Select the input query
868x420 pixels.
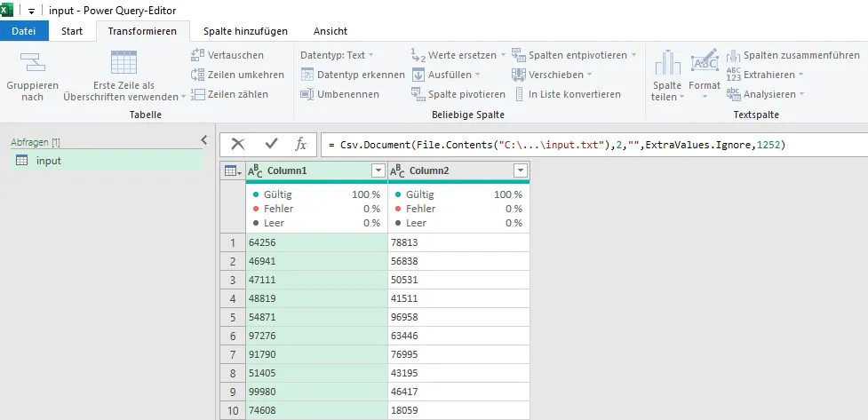107,161
